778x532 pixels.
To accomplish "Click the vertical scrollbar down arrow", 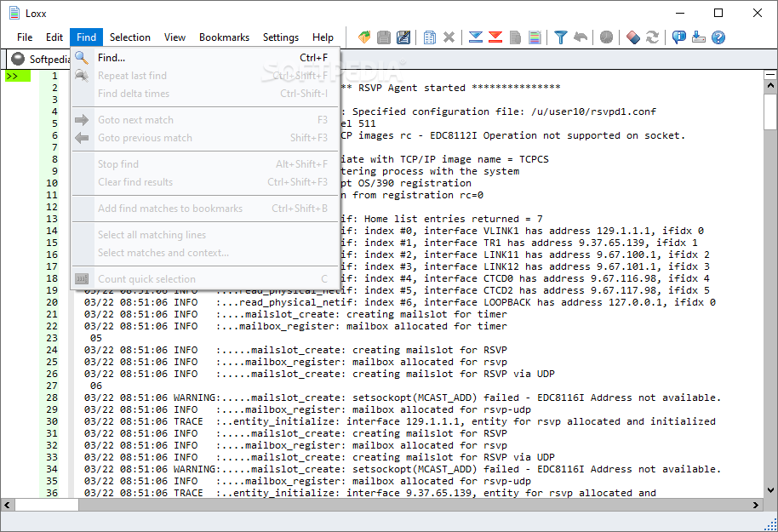I will pyautogui.click(x=770, y=489).
